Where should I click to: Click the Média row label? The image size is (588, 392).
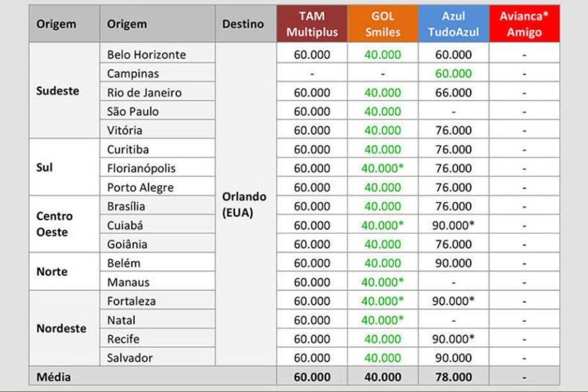click(54, 377)
